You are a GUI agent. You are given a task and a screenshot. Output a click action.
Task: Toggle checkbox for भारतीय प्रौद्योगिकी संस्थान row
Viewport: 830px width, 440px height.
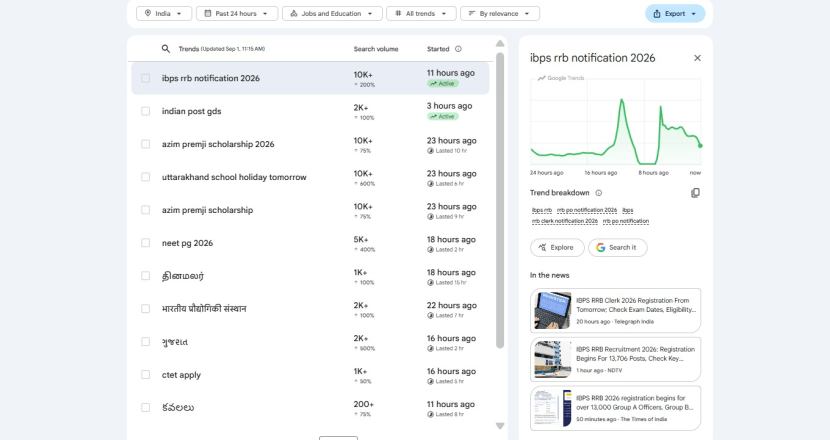tap(146, 309)
